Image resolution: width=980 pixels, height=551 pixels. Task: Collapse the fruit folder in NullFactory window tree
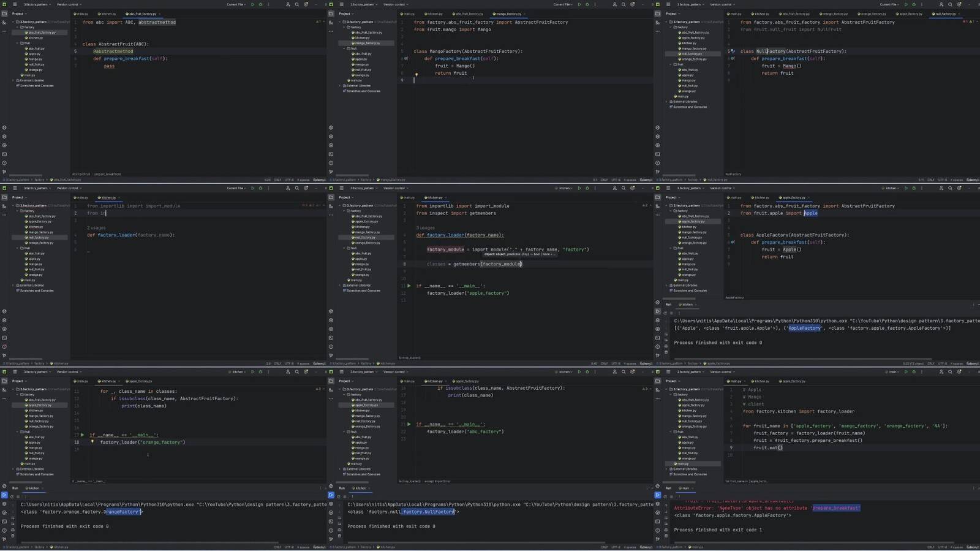[671, 64]
